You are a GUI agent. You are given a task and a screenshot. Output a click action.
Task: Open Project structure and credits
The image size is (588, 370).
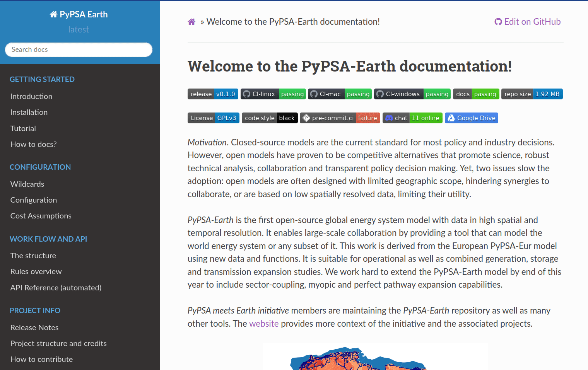point(58,343)
